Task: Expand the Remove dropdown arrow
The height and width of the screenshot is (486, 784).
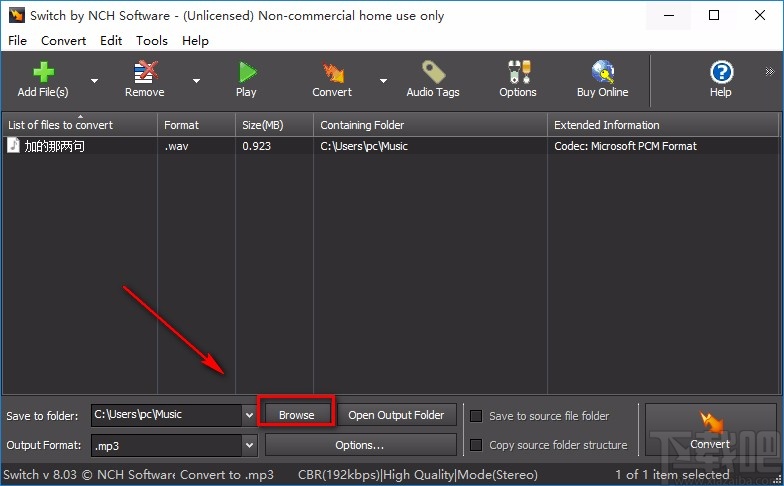Action: [x=196, y=80]
